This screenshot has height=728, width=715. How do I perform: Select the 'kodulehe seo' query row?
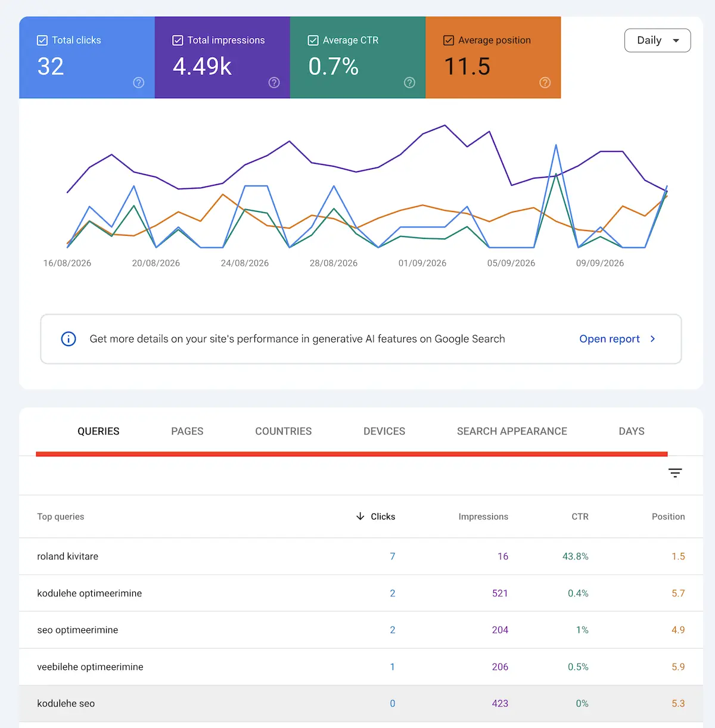click(x=361, y=704)
